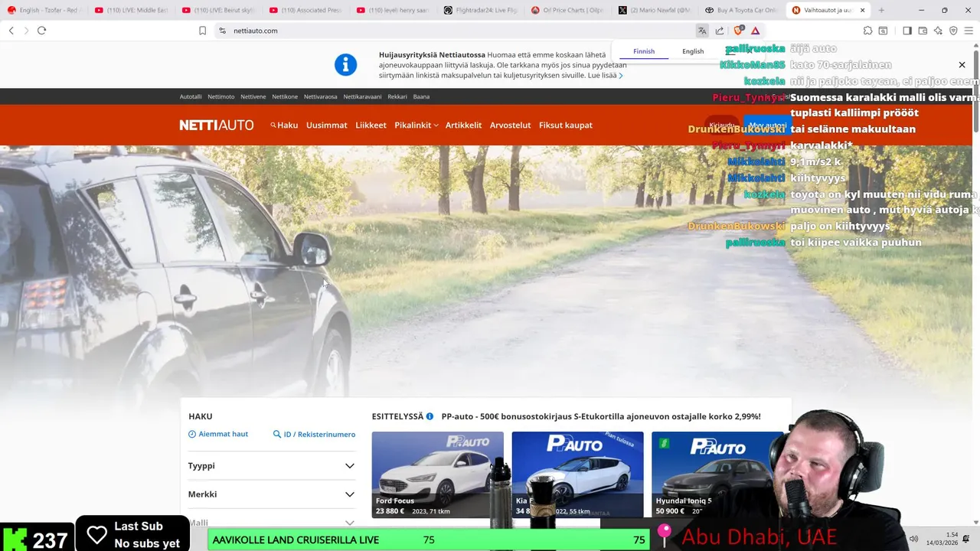Open the Windows notification bell icon
Viewport: 980px width, 551px height.
[966, 540]
